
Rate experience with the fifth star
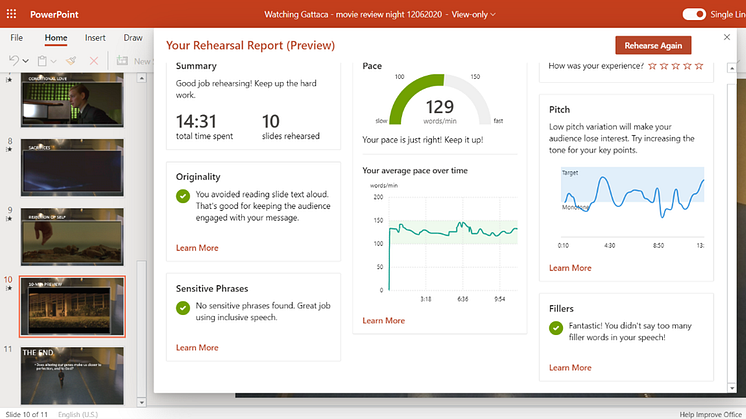click(x=700, y=66)
